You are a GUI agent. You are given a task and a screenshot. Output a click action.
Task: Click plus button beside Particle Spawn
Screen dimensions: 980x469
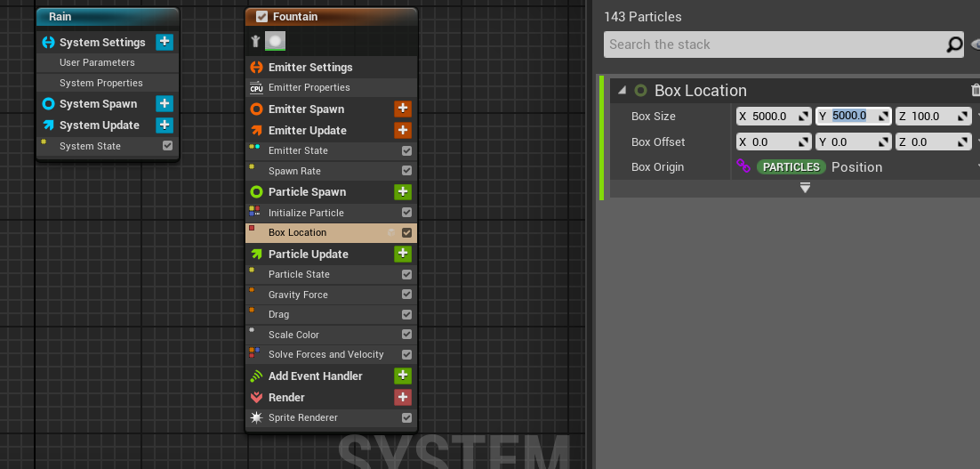tap(403, 191)
